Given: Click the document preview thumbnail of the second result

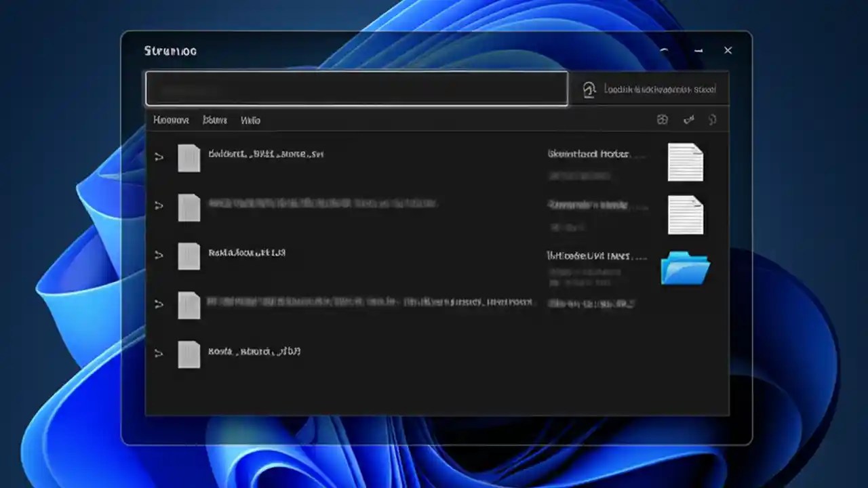Looking at the screenshot, I should click(x=686, y=216).
